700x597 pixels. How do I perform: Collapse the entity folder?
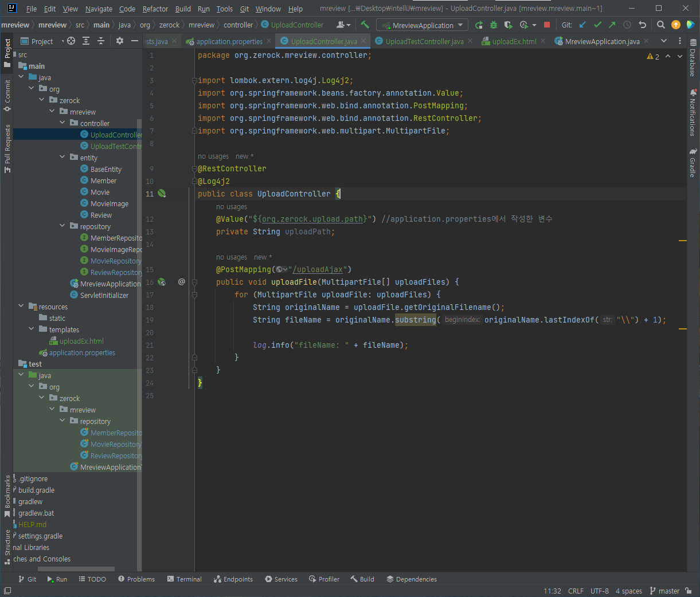(x=62, y=157)
